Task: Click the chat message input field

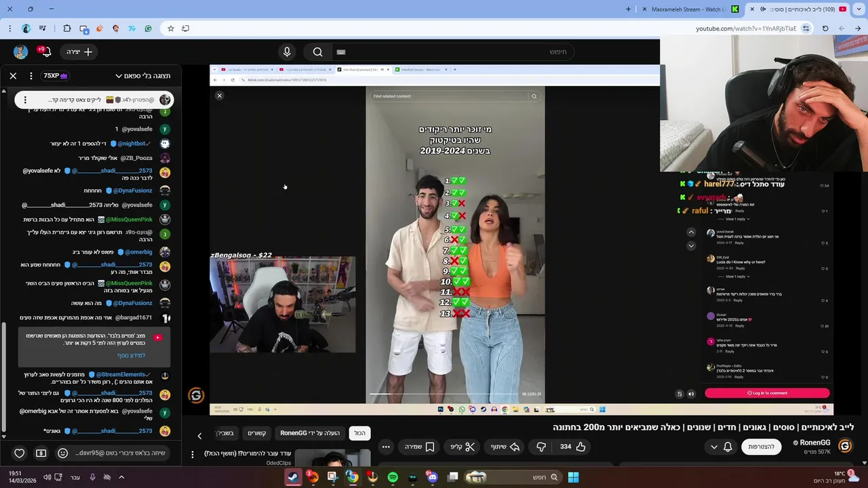Action: coord(121,453)
